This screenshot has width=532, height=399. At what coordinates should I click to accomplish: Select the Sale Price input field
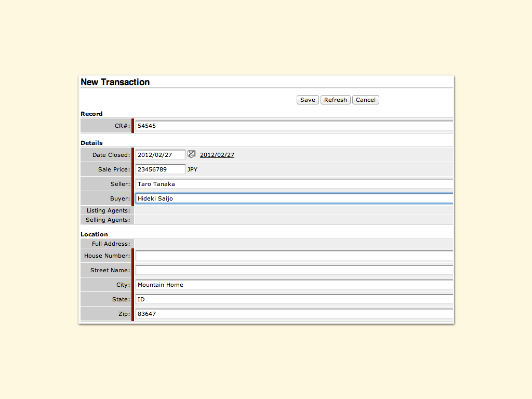[x=160, y=169]
